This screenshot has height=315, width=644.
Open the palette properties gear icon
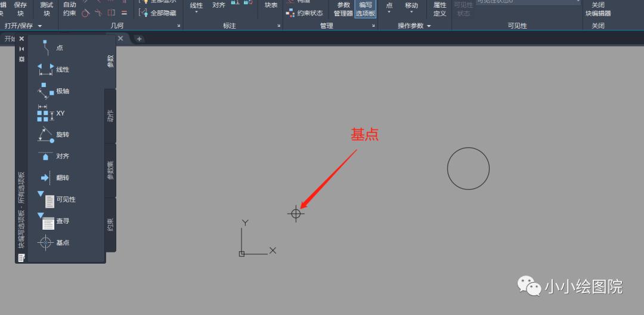click(x=22, y=59)
